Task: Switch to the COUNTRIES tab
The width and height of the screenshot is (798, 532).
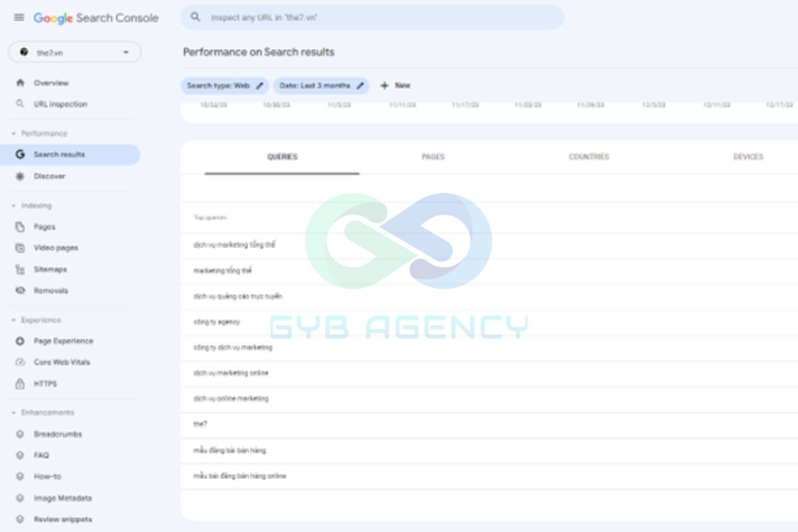Action: pos(589,157)
